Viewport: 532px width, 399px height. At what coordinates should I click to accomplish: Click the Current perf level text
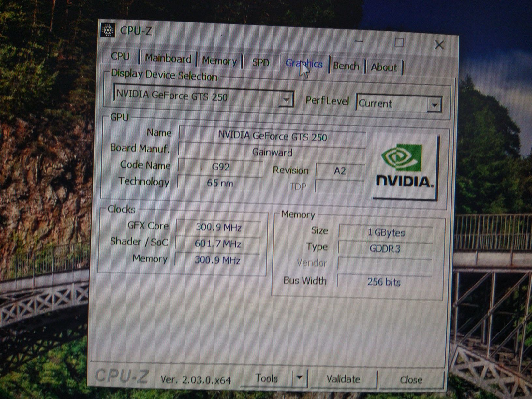coord(375,104)
